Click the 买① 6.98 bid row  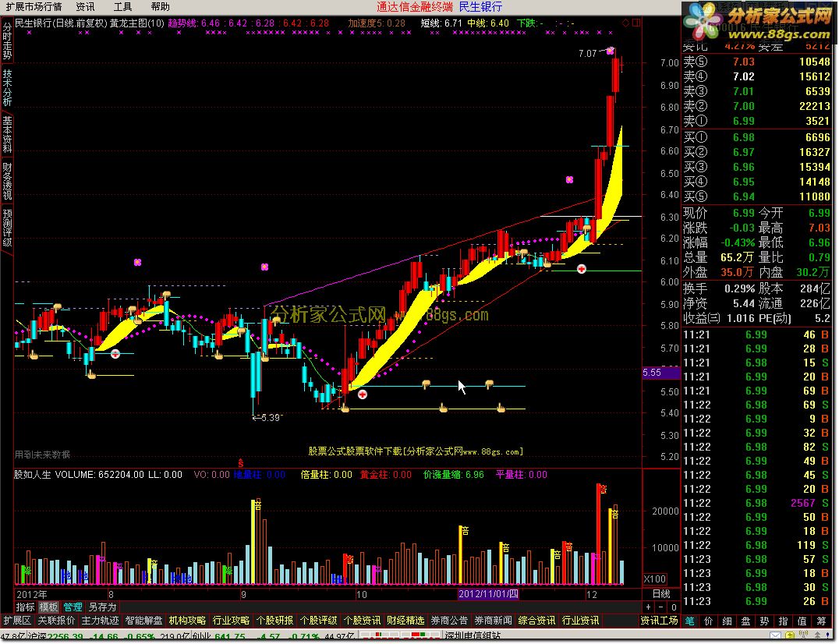[x=756, y=137]
